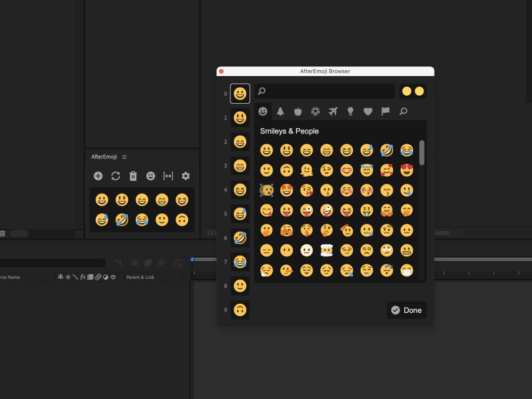Image resolution: width=532 pixels, height=399 pixels.
Task: Select slot 7 in the browser slot list
Action: coord(240,262)
